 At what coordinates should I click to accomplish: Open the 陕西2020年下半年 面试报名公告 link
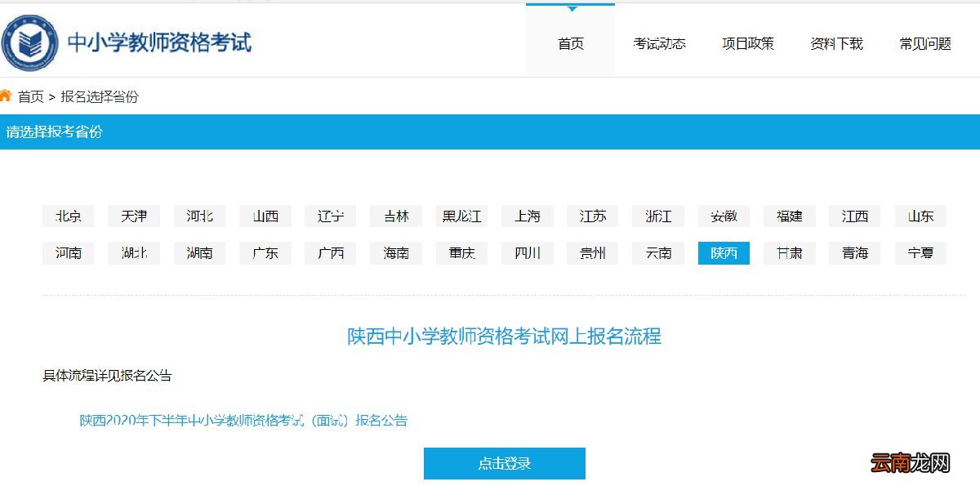tap(243, 421)
